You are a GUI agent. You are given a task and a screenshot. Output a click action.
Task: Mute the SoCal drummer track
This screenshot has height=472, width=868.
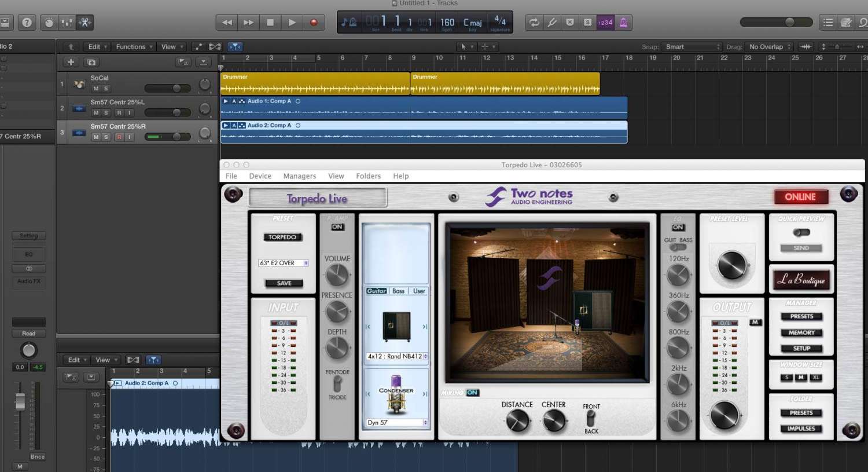(x=96, y=89)
